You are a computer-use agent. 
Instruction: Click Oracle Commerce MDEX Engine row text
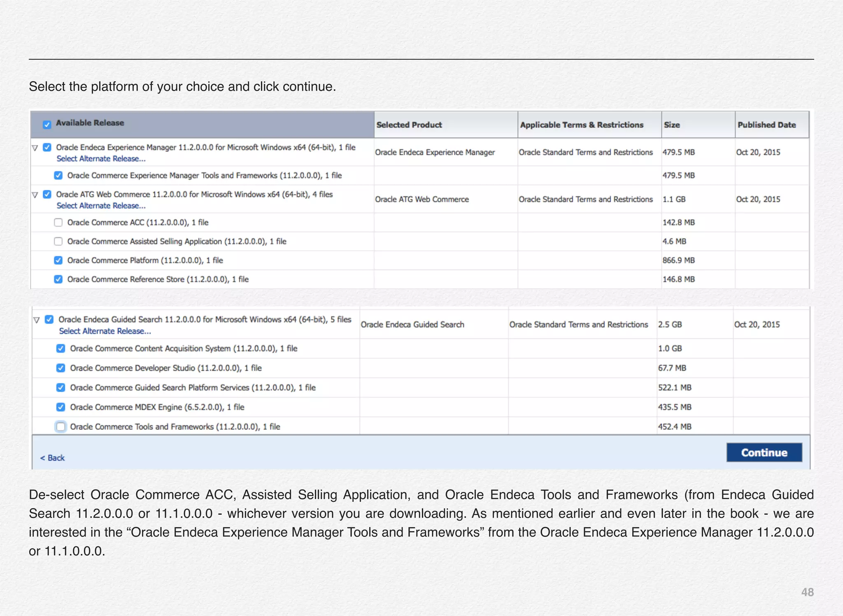coord(157,407)
